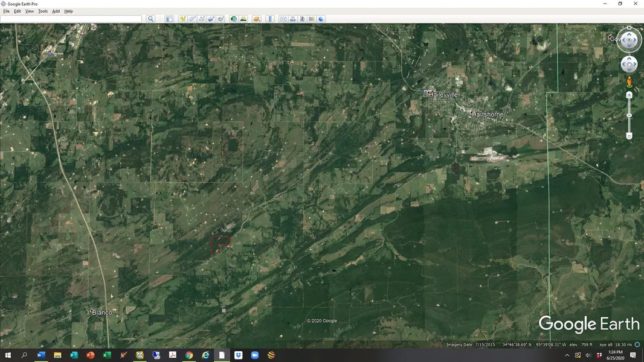Viewport: 644px width, 362px height.
Task: Open the Tools menu
Action: pos(43,11)
